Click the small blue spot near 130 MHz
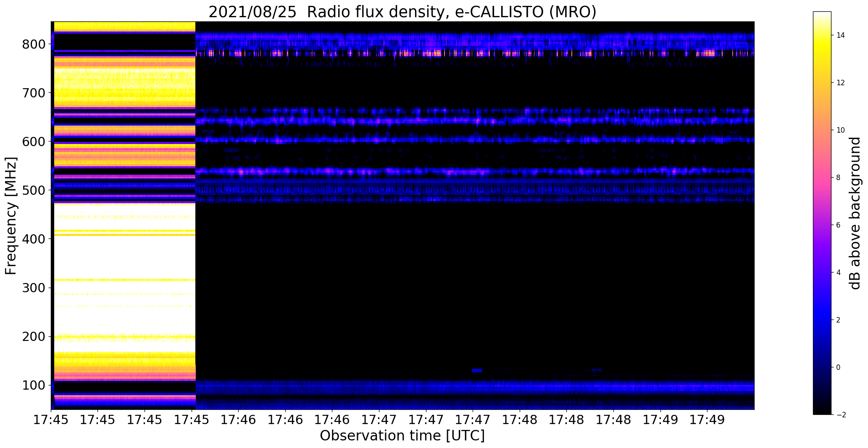Viewport: 868px width, 448px height. click(477, 370)
